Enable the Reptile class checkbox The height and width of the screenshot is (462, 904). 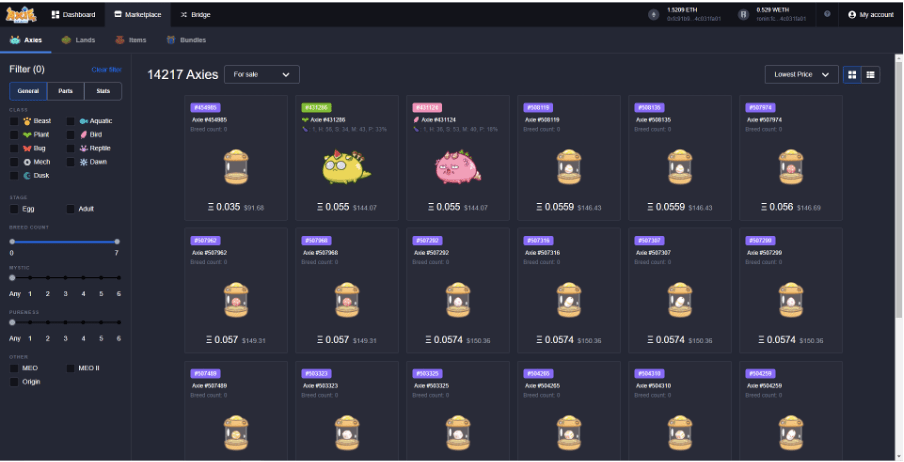pyautogui.click(x=70, y=148)
